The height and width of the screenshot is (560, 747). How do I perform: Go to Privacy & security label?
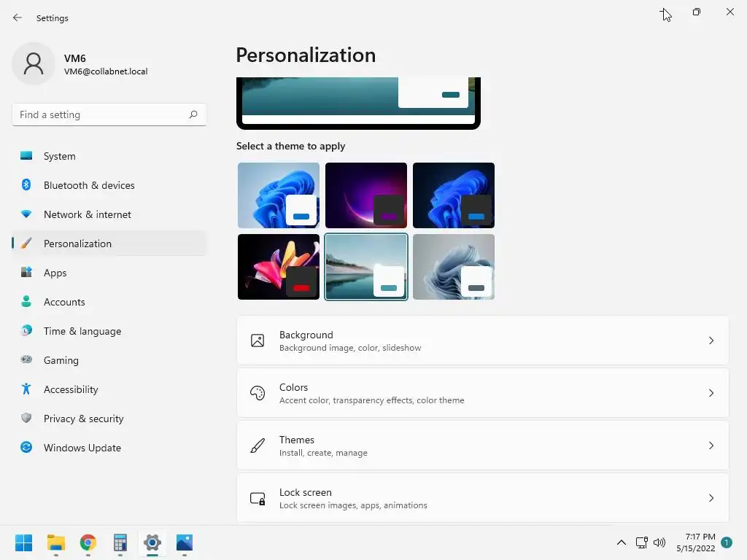coord(83,419)
